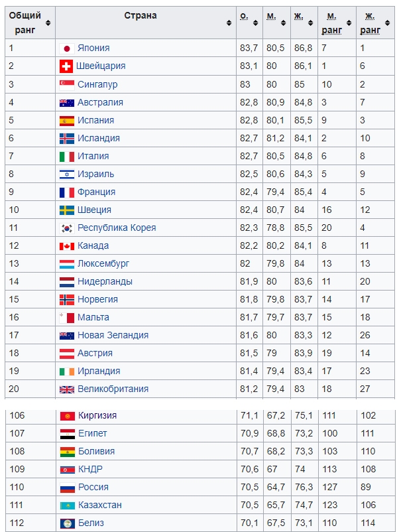This screenshot has height=532, width=397.
Task: Sort by м. ранг column arrows
Action: tap(349, 23)
